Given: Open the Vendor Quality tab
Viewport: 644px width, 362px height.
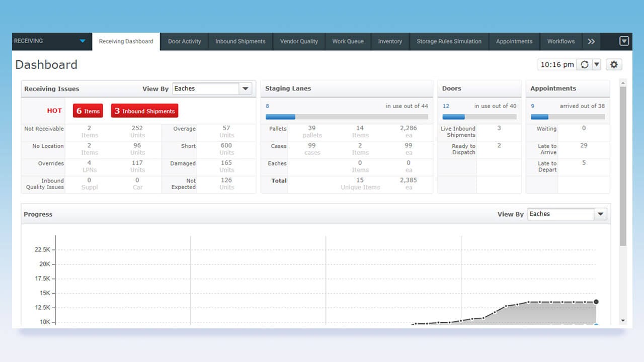Looking at the screenshot, I should pos(299,41).
